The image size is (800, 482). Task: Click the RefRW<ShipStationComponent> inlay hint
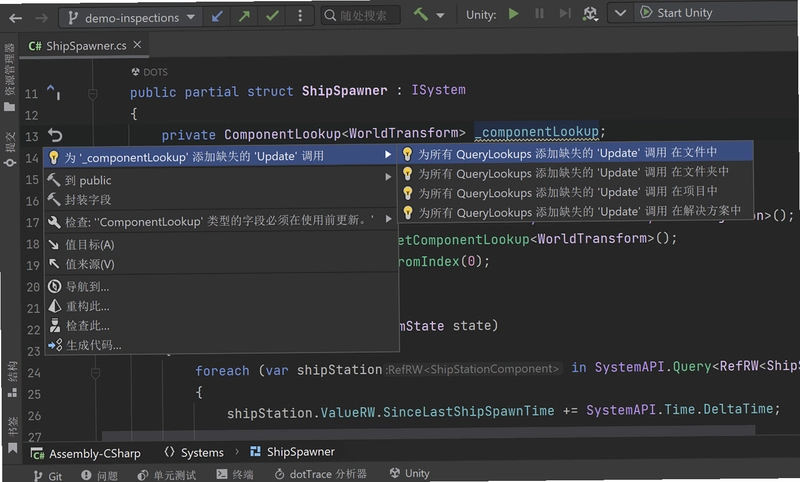point(472,369)
